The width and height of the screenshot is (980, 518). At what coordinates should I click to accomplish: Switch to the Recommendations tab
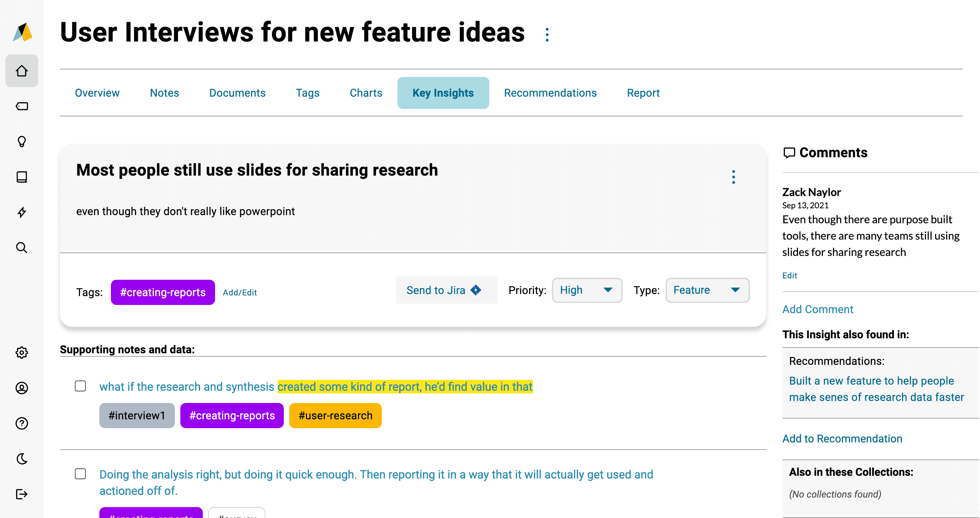[x=550, y=93]
